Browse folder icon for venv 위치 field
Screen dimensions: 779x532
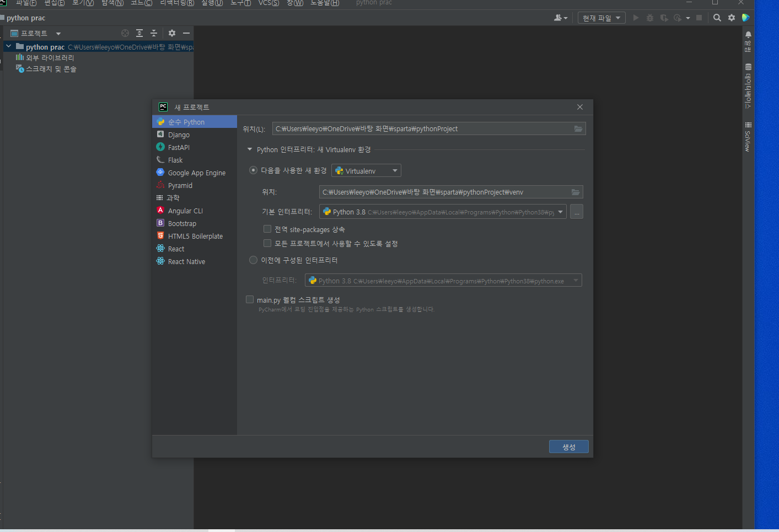[576, 192]
